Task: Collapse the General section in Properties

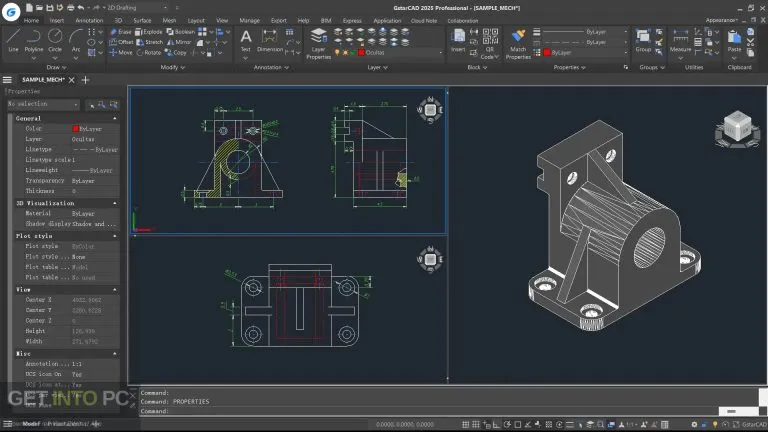Action: (115, 119)
